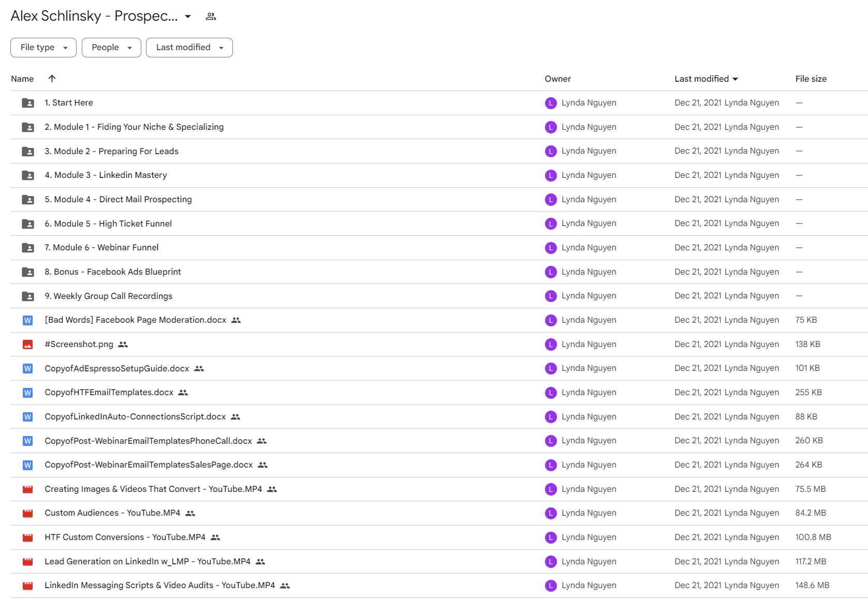The width and height of the screenshot is (868, 600).
Task: Click the folder icon for Module 1 Fiding Your Niche
Action: click(28, 127)
